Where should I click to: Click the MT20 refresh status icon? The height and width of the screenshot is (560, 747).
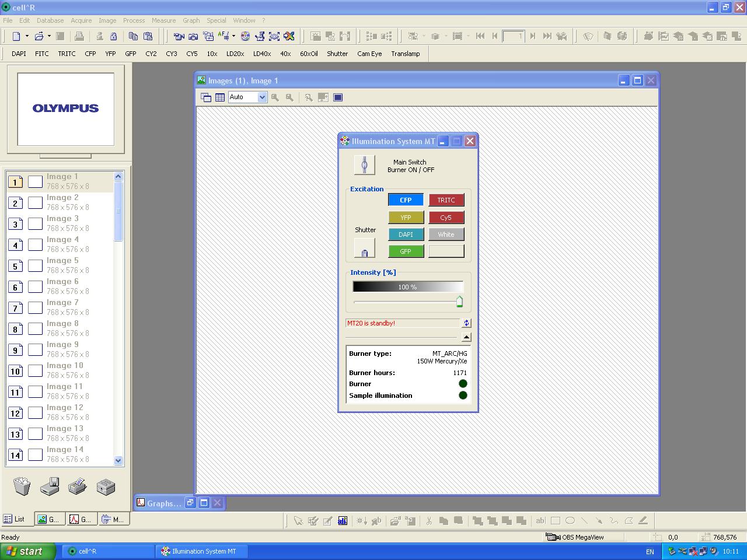[x=466, y=323]
